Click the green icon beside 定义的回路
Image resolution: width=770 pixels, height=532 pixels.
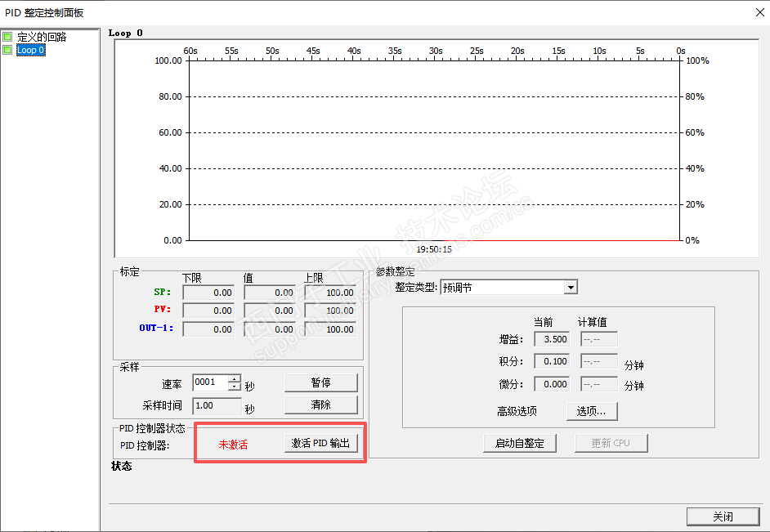(x=7, y=37)
